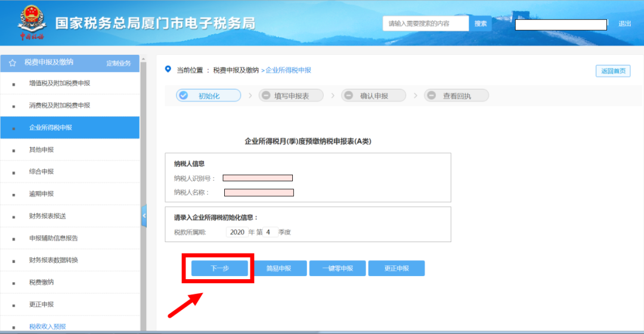Viewport: 644px width, 334px height.
Task: Click the 税款所属期 label
Action: pos(190,233)
